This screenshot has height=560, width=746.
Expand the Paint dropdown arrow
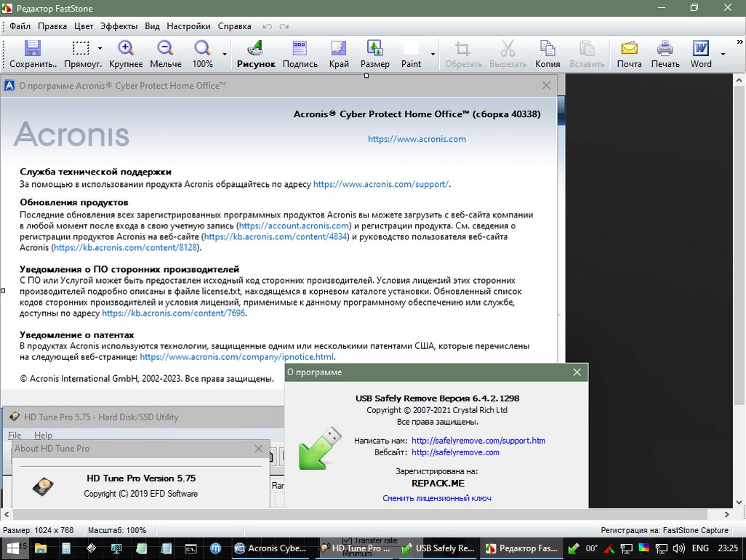[433, 55]
